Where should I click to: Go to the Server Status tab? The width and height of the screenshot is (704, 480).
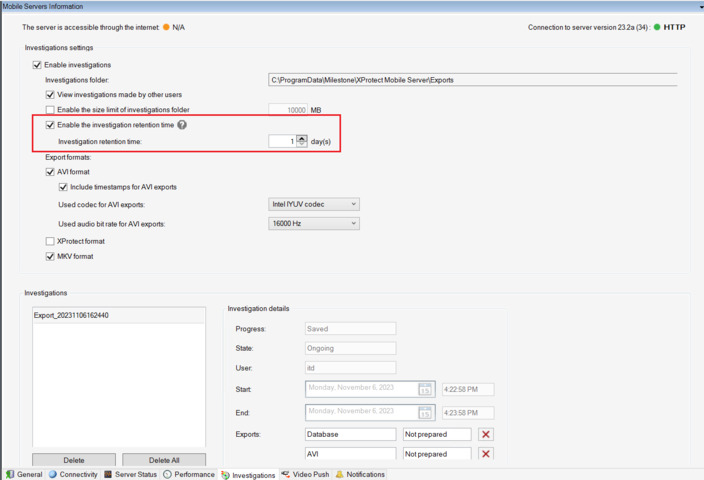131,474
